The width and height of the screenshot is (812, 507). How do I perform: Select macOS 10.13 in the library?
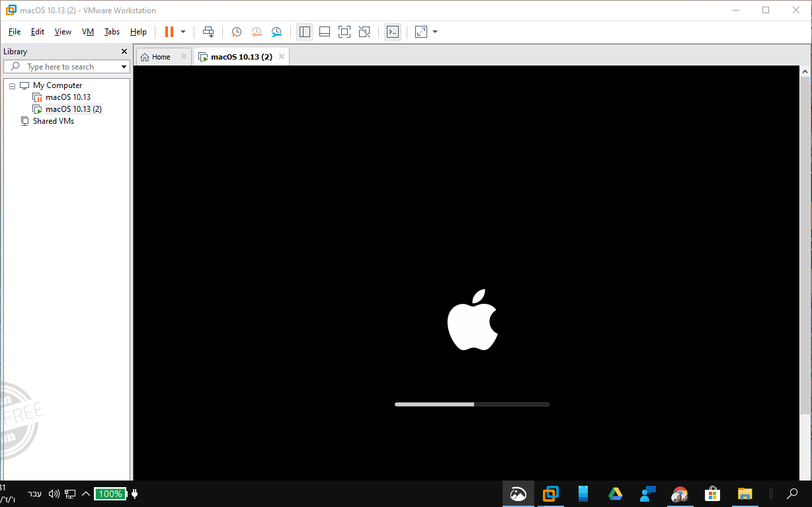68,97
